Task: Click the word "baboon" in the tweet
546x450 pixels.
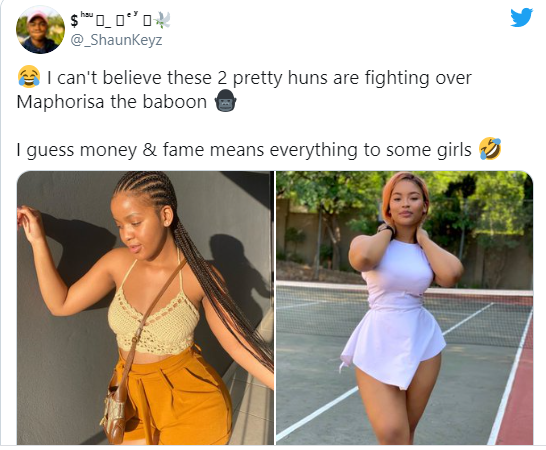Action: [175, 102]
